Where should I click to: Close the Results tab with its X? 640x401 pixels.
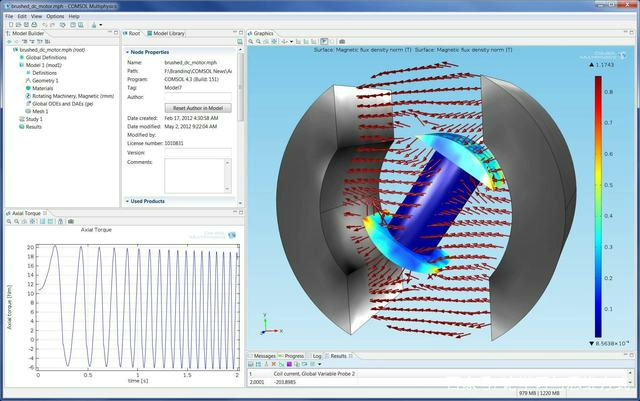point(351,356)
